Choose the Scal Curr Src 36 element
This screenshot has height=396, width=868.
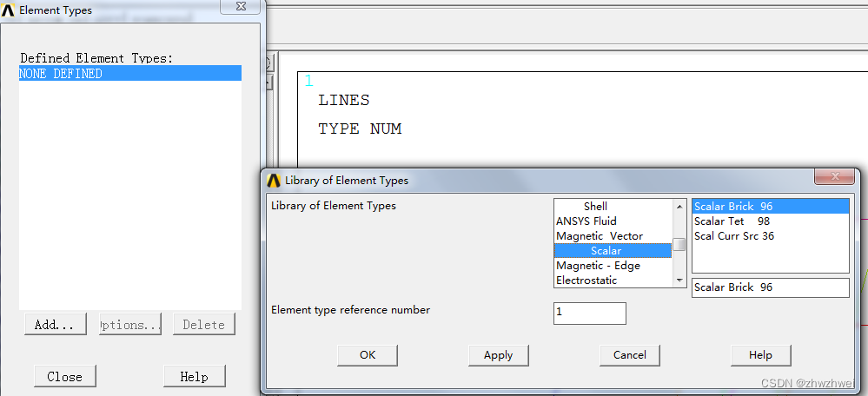[x=734, y=236]
